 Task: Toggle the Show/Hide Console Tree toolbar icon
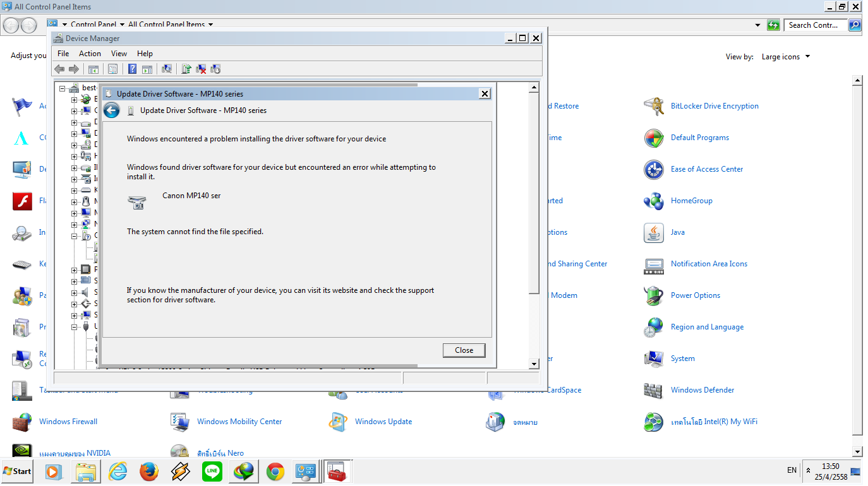click(93, 69)
